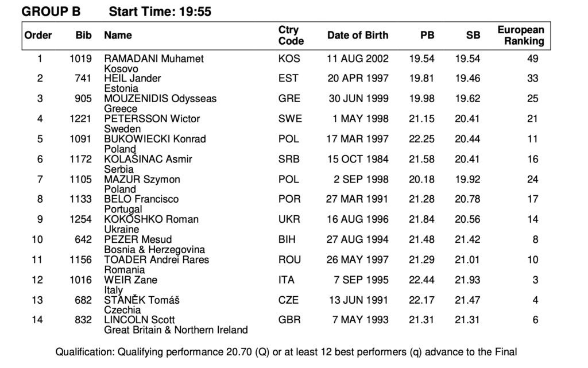Click the Name column header

[118, 36]
